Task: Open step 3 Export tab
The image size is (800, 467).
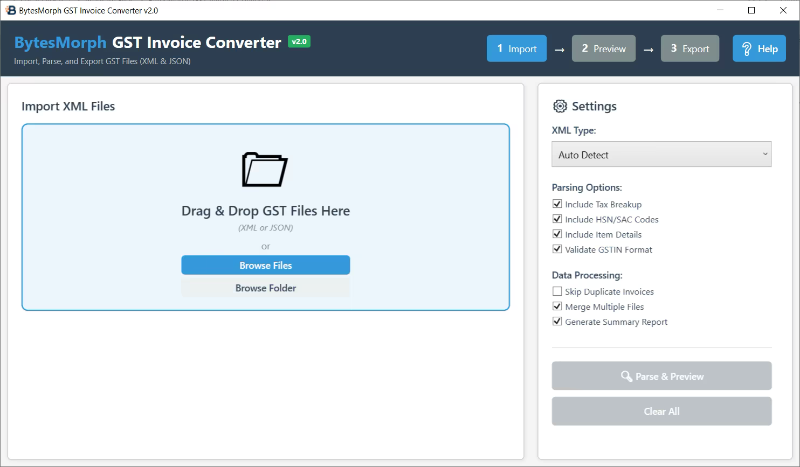Action: (689, 49)
